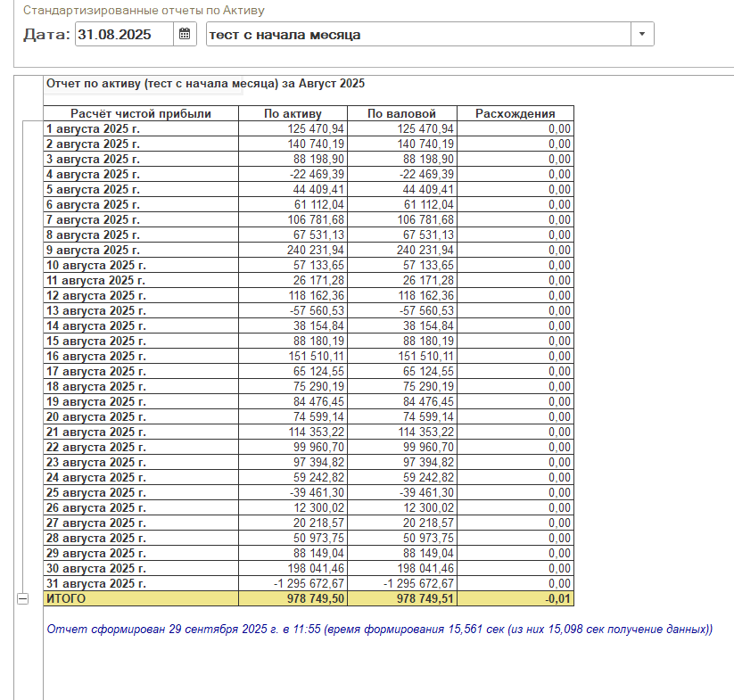Click По валовой value 50 973,75
Viewport: 734px width, 700px height.
402,538
